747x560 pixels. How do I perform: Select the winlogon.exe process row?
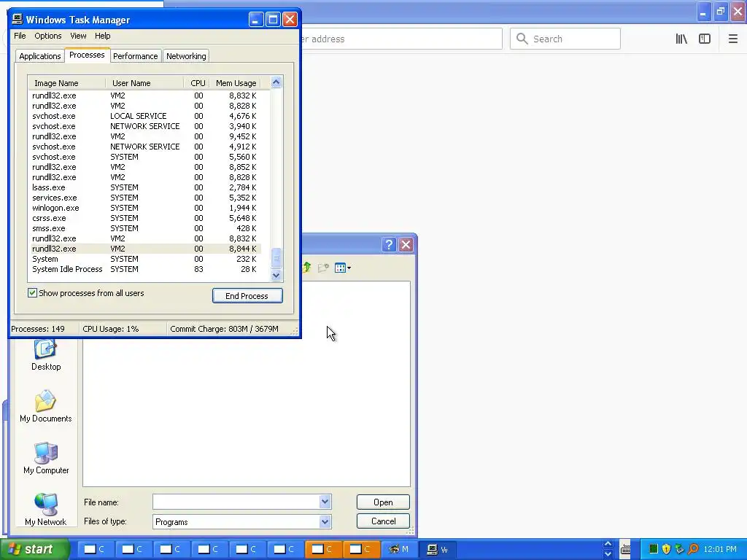pyautogui.click(x=145, y=208)
